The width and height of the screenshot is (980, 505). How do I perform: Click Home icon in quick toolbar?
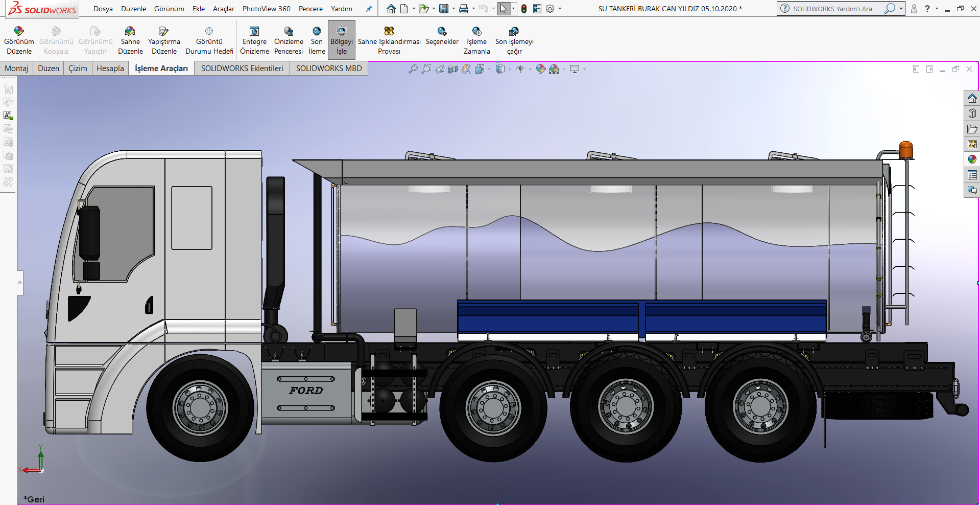click(391, 9)
